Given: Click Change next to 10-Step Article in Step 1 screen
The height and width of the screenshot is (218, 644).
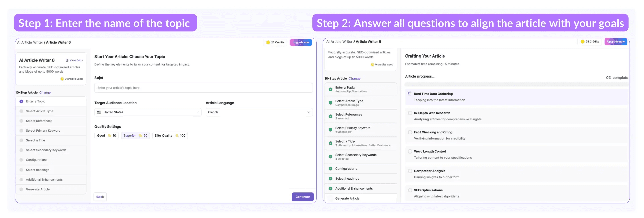Looking at the screenshot, I should point(45,93).
